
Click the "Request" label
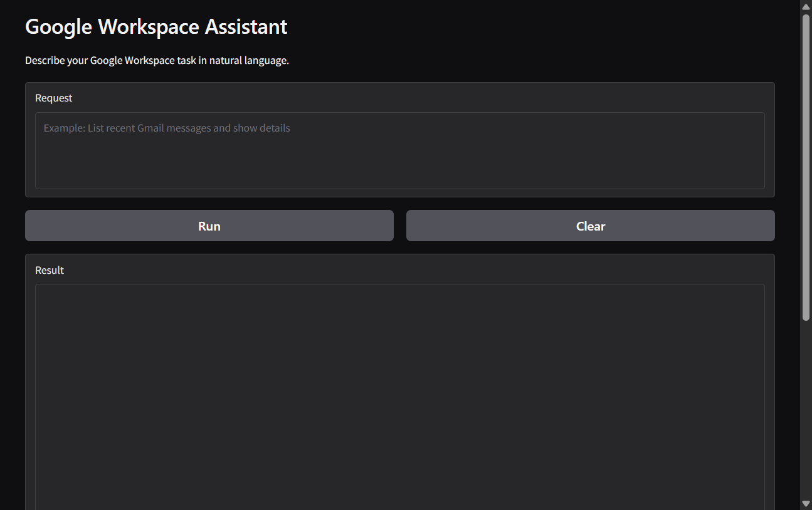[x=54, y=98]
